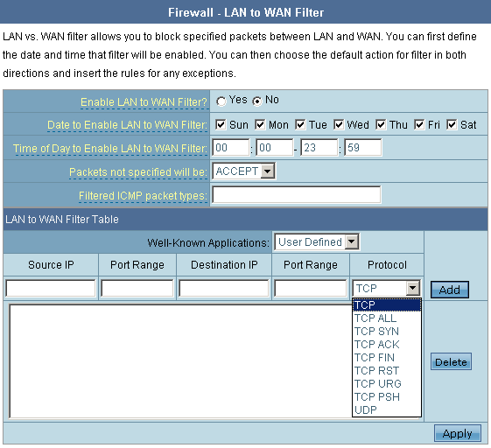Uncheck the Sat checkbox
This screenshot has height=448, width=491.
pyautogui.click(x=452, y=124)
